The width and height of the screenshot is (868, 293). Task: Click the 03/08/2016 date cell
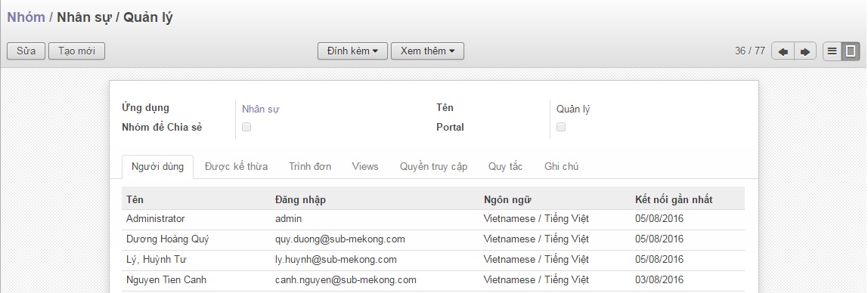point(659,280)
